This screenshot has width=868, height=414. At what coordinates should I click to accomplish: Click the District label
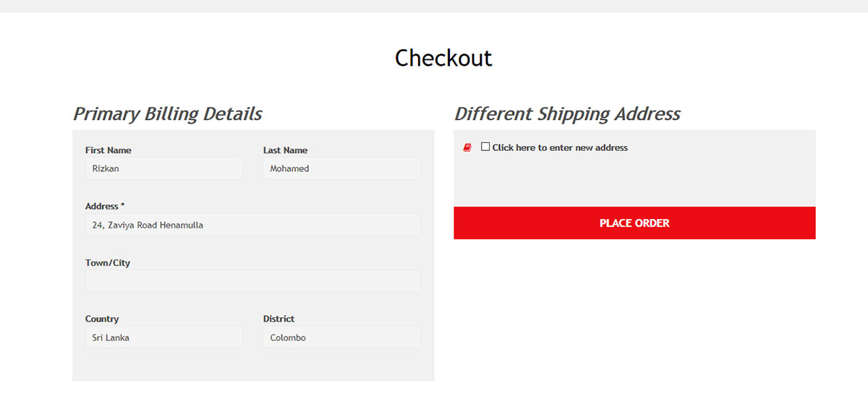(278, 319)
